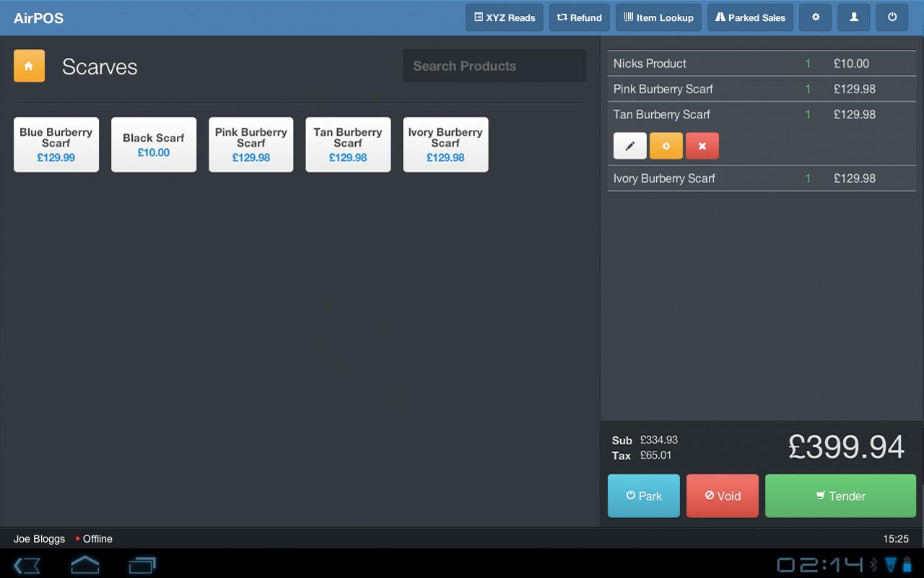Screen dimensions: 924x578
Task: Click the Joe Bloggs user name
Action: point(39,539)
